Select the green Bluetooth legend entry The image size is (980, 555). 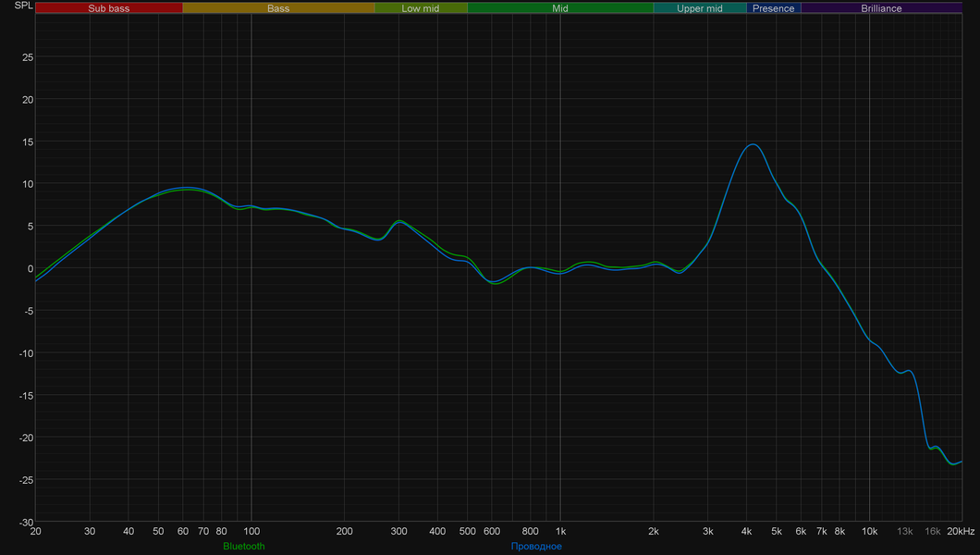click(x=244, y=547)
